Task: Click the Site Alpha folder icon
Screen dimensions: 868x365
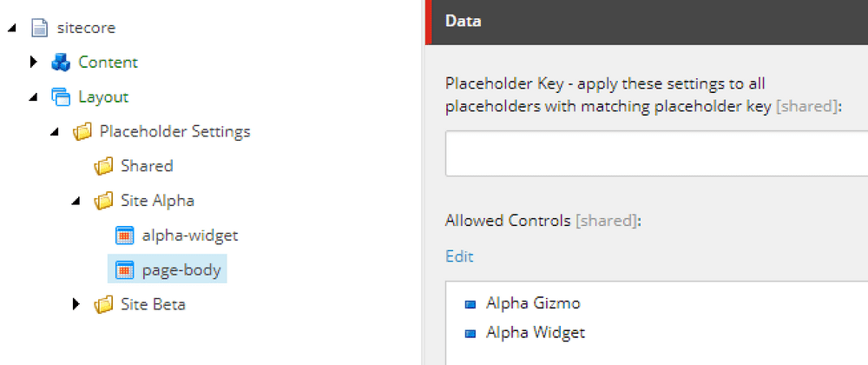Action: tap(103, 201)
